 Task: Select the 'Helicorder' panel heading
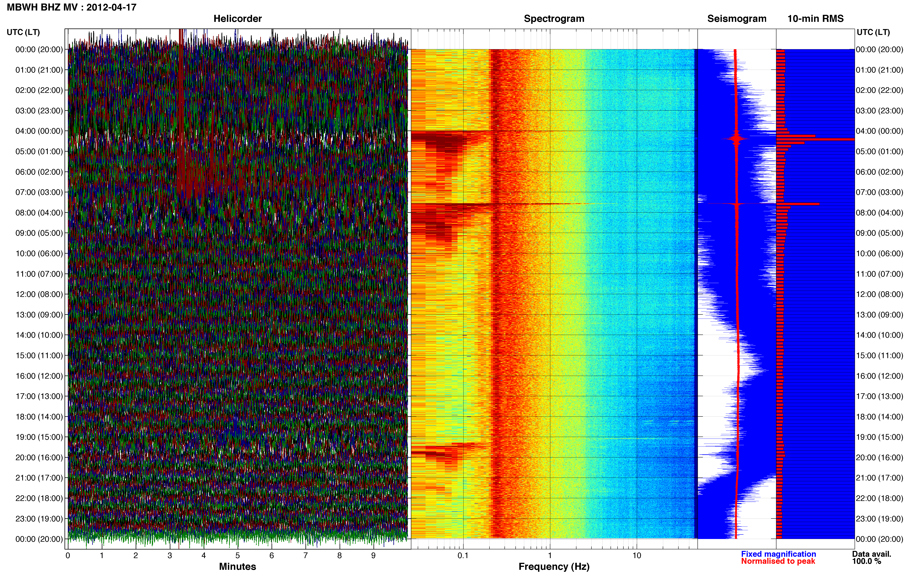click(x=238, y=19)
